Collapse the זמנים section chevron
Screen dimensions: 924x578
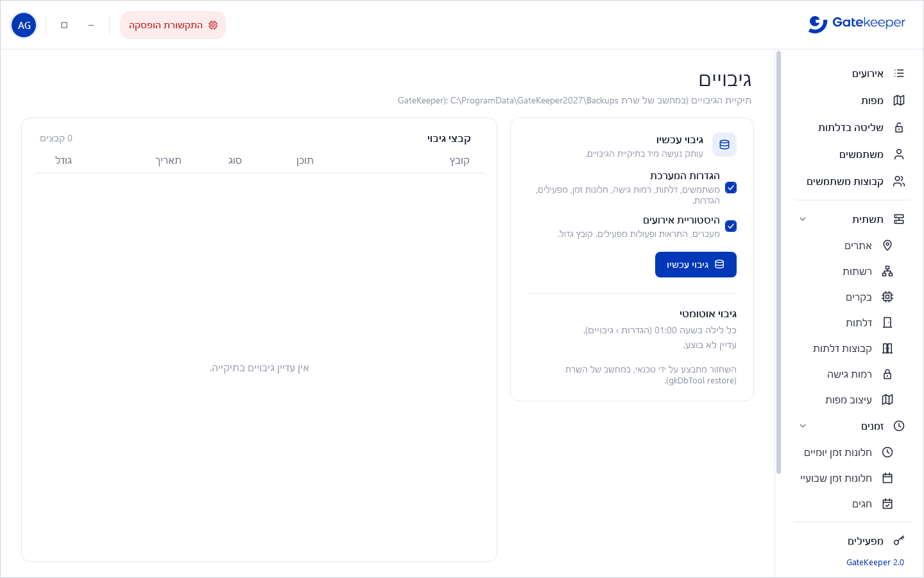pos(803,426)
